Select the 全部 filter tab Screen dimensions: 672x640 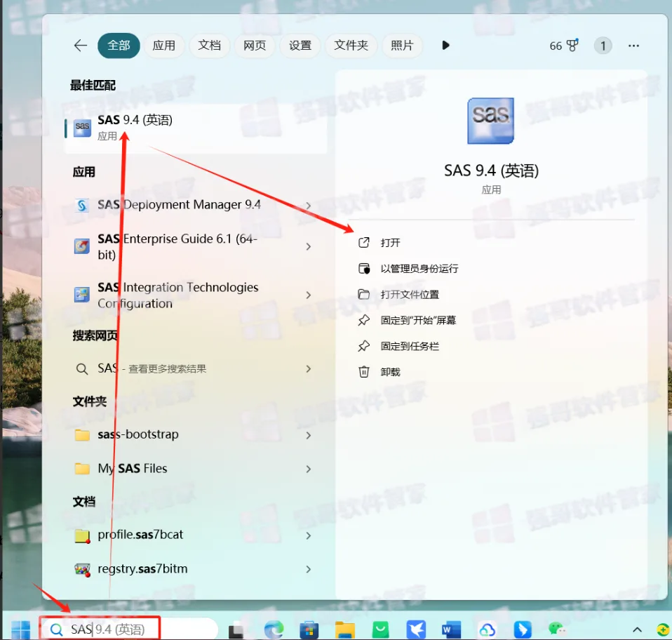119,46
